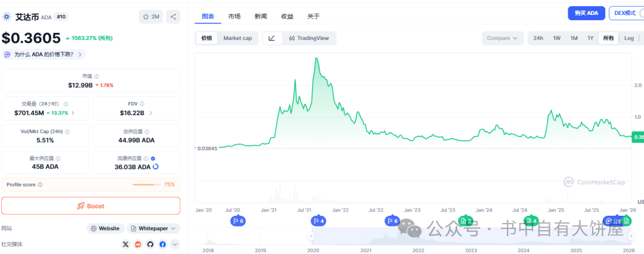Click the Profile score 75% progress bar
644x254 pixels.
pyautogui.click(x=147, y=185)
